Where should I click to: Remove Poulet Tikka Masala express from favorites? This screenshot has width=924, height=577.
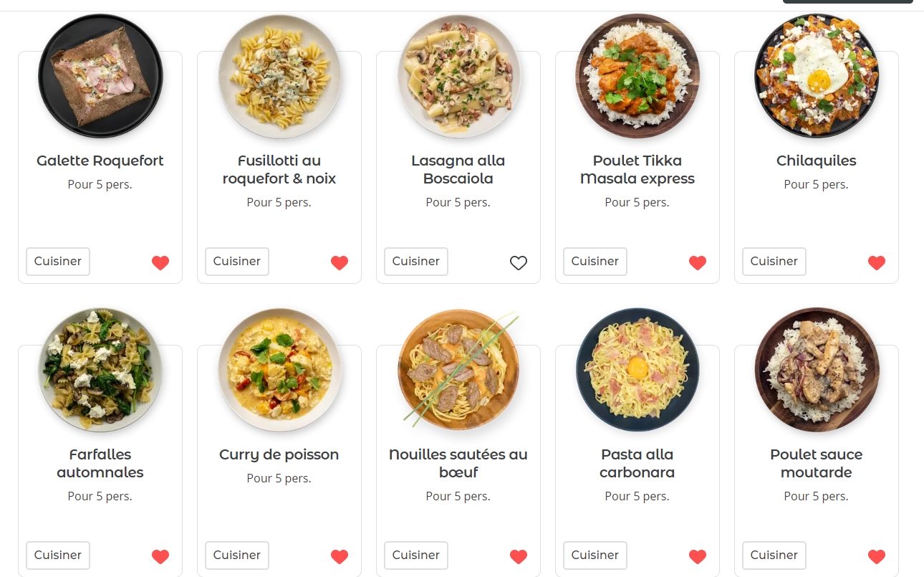point(698,262)
